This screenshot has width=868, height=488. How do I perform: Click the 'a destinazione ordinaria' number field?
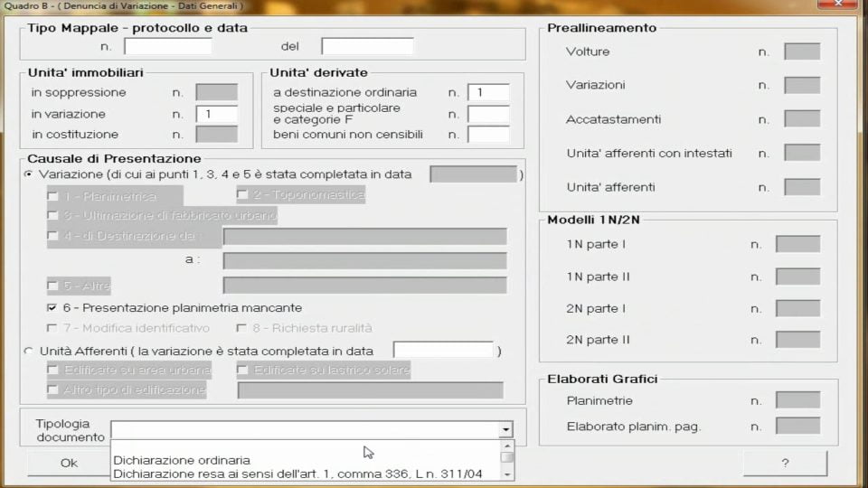click(488, 92)
